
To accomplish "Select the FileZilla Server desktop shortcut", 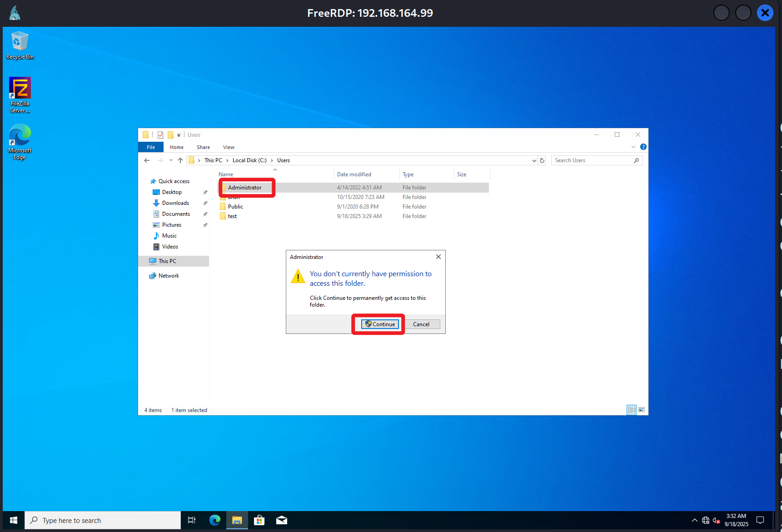I will click(20, 94).
